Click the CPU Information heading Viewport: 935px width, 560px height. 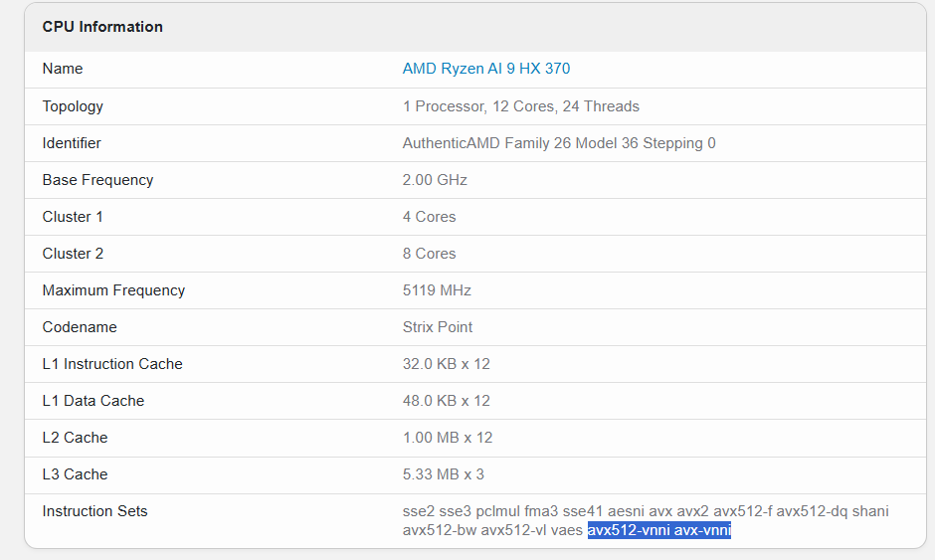pyautogui.click(x=102, y=27)
